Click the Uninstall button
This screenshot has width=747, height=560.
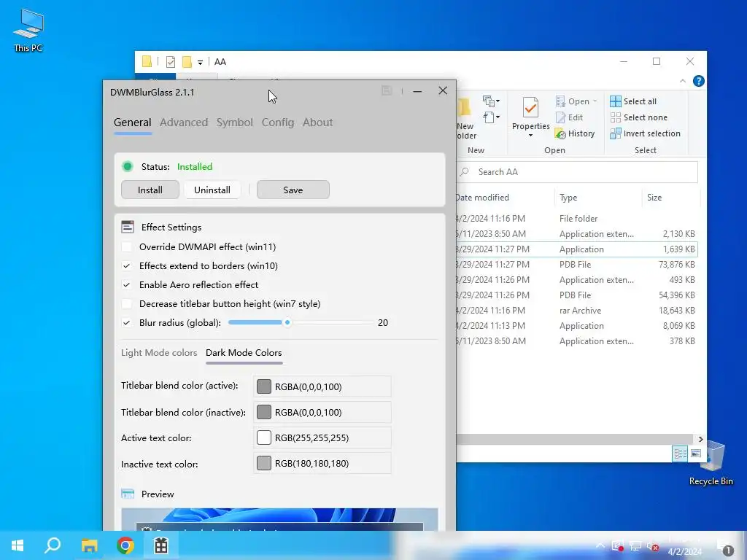pyautogui.click(x=212, y=190)
